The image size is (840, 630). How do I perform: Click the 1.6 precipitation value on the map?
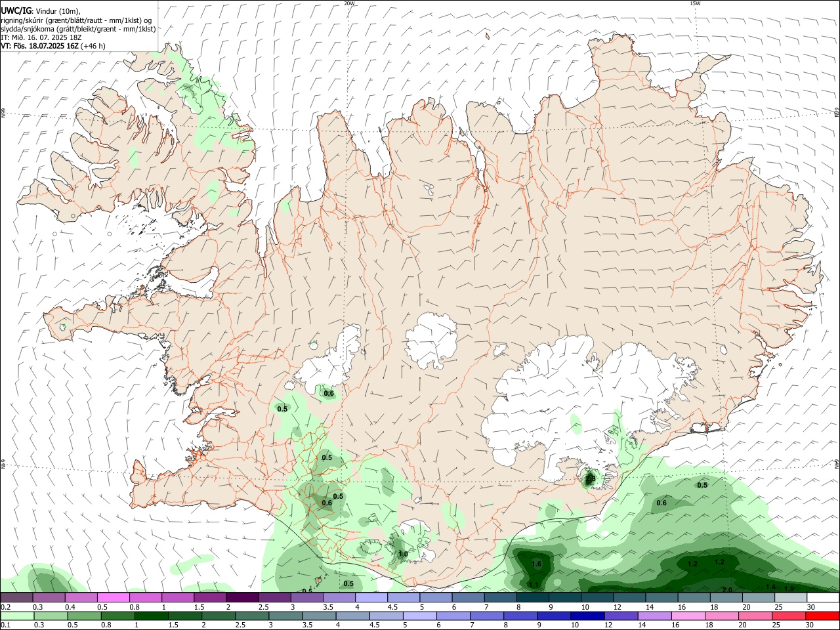tap(536, 564)
